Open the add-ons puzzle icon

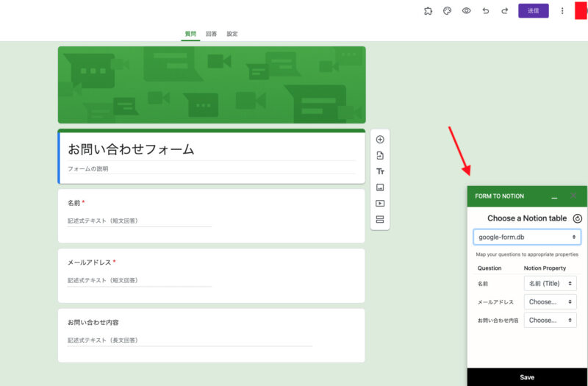pyautogui.click(x=428, y=11)
